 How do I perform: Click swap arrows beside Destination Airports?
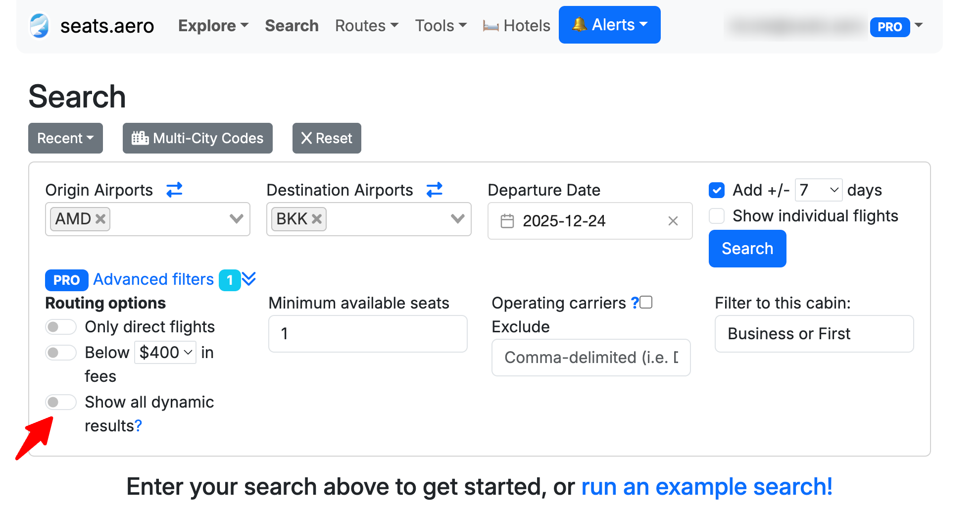tap(434, 190)
